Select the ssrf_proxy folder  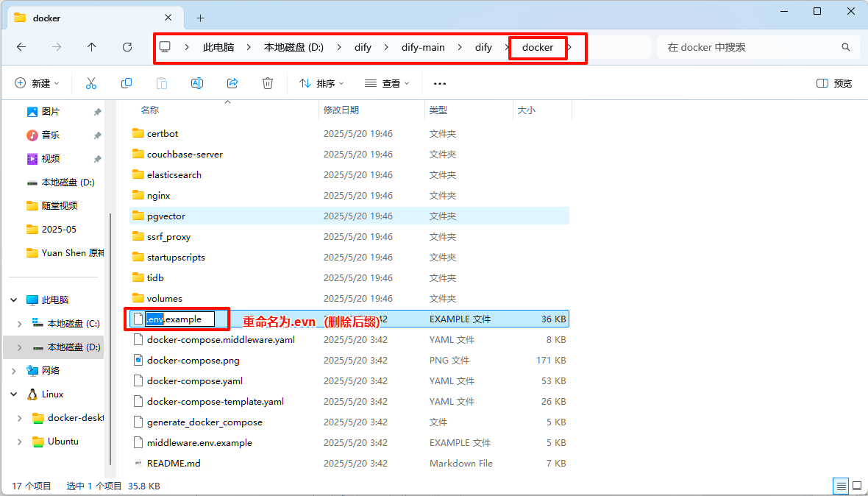click(349, 236)
